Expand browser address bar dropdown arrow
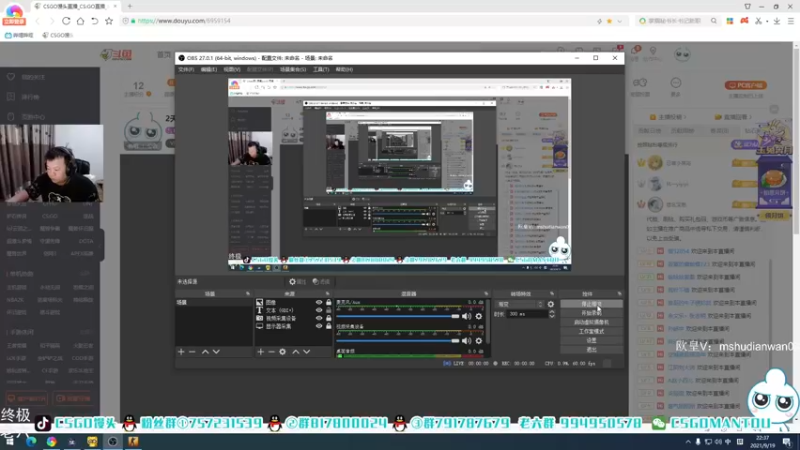The image size is (800, 450). [620, 21]
